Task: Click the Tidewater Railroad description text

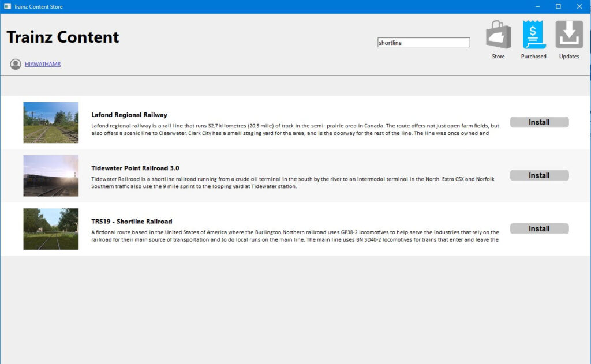Action: pos(293,183)
